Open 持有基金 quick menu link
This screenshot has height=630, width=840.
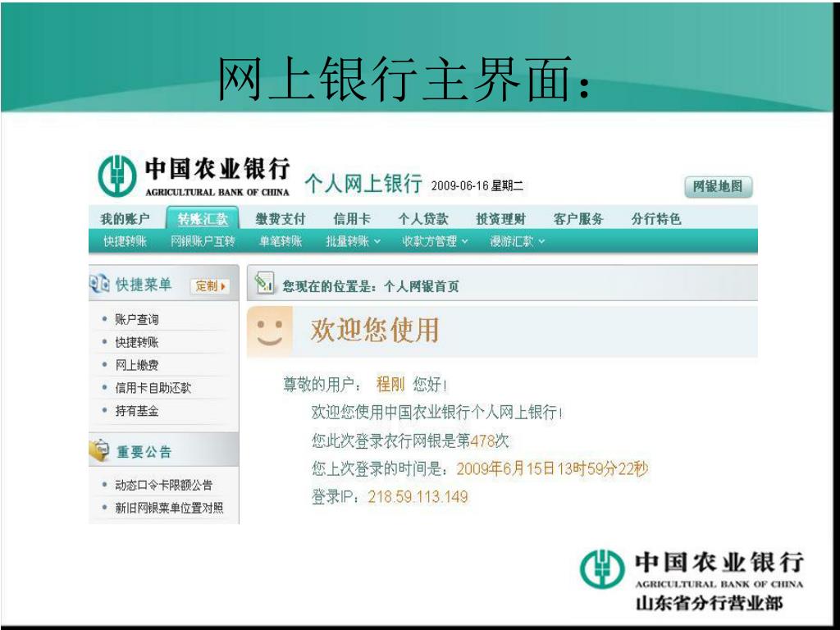coord(137,410)
